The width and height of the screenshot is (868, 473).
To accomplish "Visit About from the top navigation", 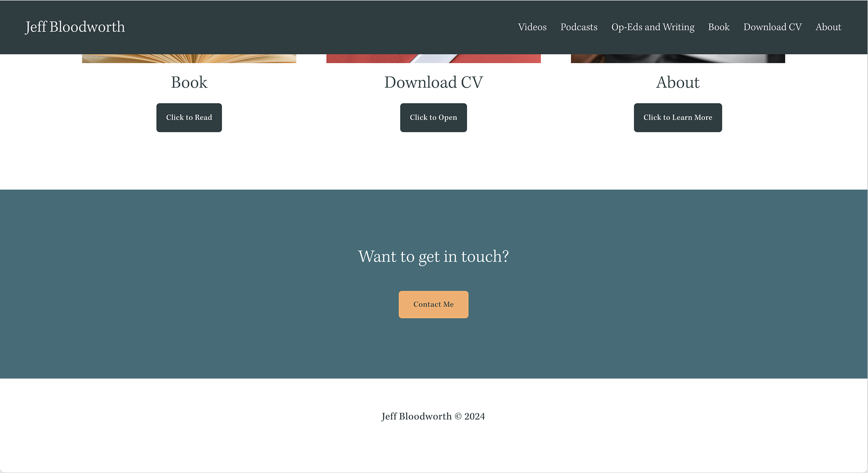I will 828,27.
